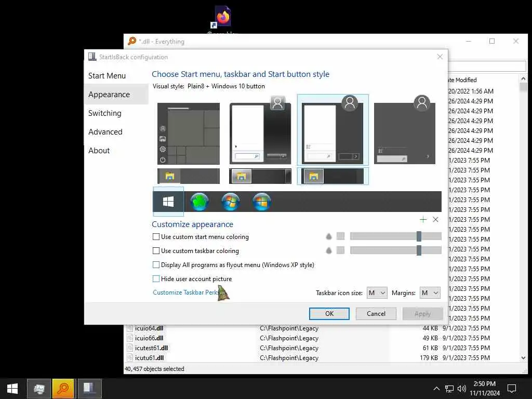Toggle Display All programs as flyout menu
This screenshot has width=532, height=399.
[156, 264]
